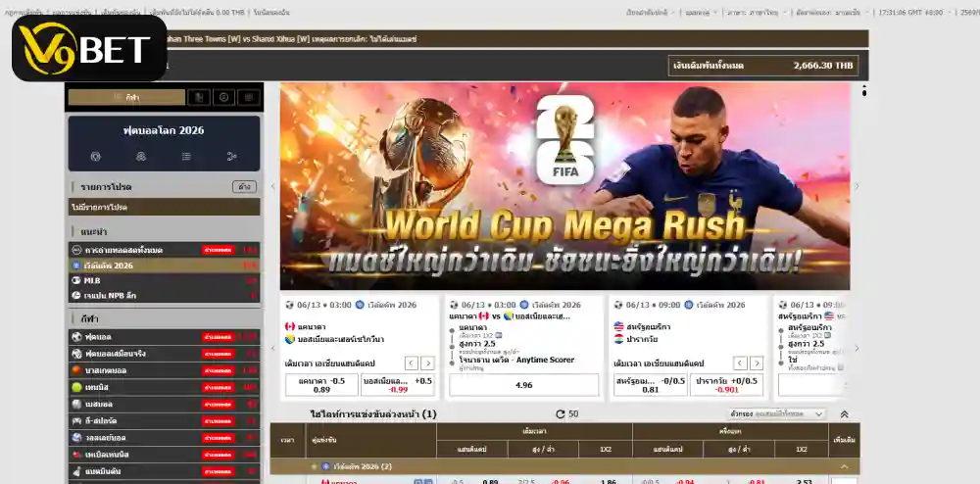This screenshot has height=484, width=980.
Task: Show next banner with right arrow
Action: [x=857, y=186]
